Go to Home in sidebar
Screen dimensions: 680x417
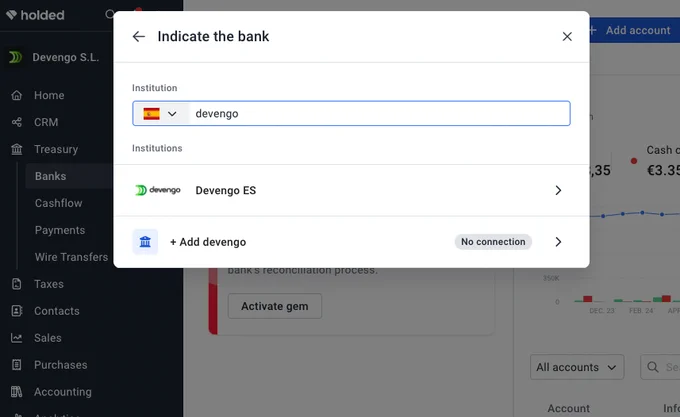pos(49,95)
